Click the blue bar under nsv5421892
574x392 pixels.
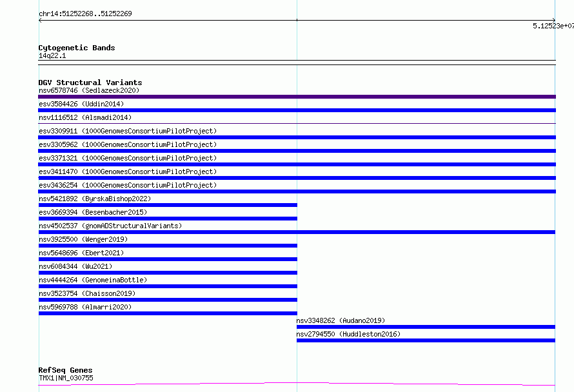coord(168,205)
